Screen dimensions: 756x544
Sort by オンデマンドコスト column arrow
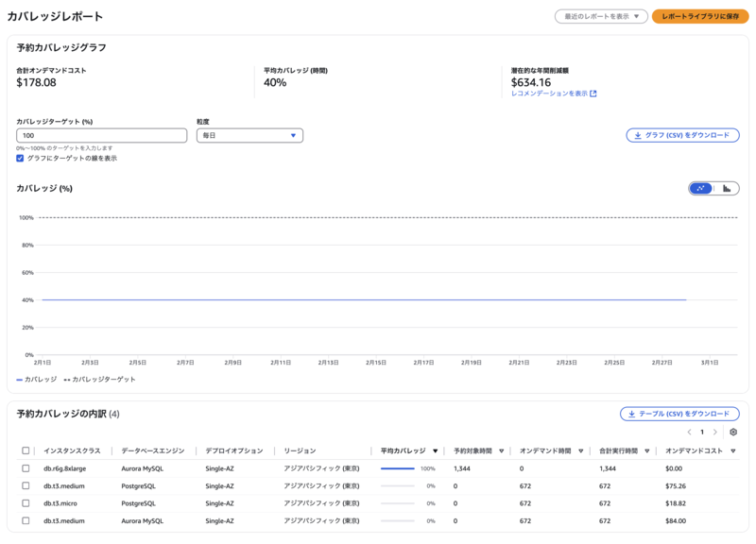pyautogui.click(x=733, y=451)
